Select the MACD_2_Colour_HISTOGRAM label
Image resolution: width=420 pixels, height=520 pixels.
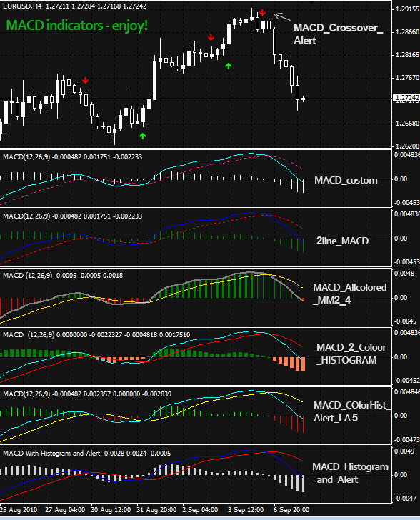point(351,354)
